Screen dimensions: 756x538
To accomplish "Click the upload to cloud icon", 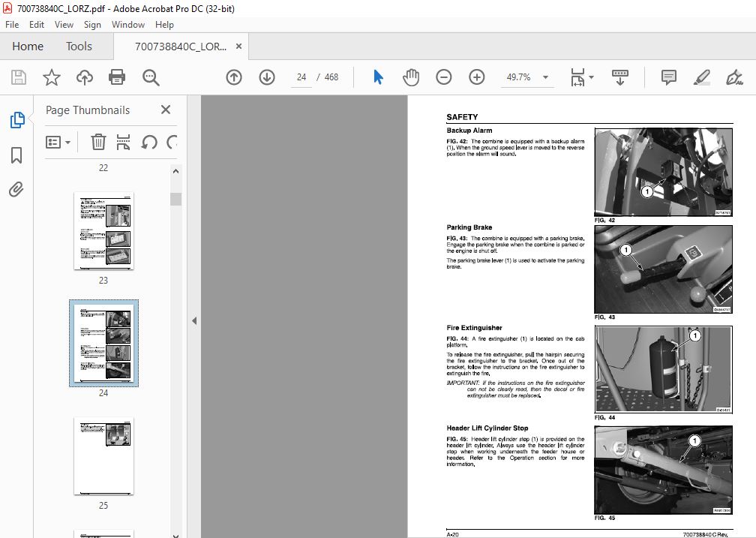I will pos(85,77).
